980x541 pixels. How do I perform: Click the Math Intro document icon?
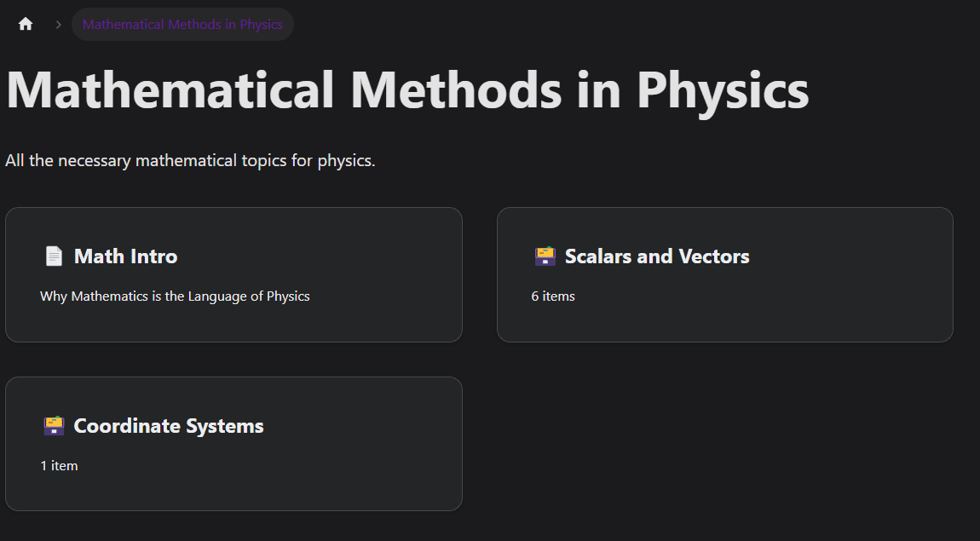[54, 256]
